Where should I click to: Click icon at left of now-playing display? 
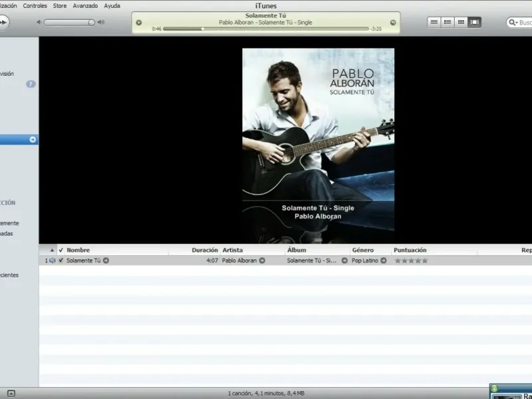click(139, 23)
